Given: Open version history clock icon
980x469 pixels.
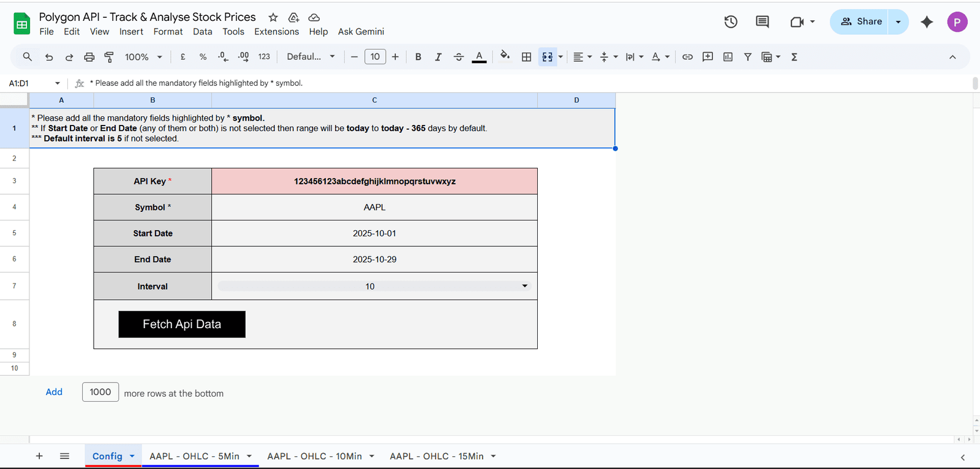Looking at the screenshot, I should [x=730, y=22].
